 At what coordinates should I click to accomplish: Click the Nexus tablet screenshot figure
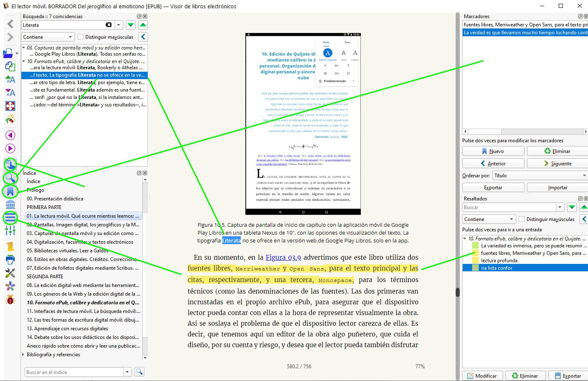click(x=303, y=124)
